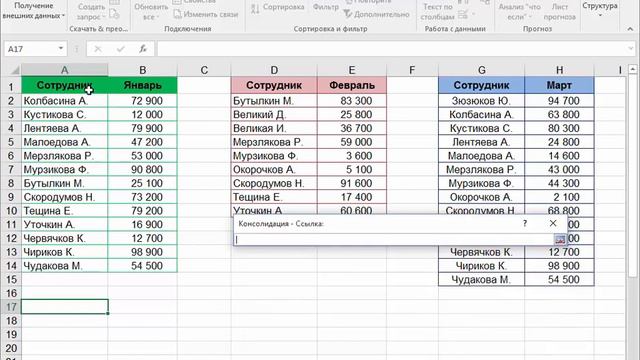
Task: Select column D header
Action: click(x=274, y=70)
